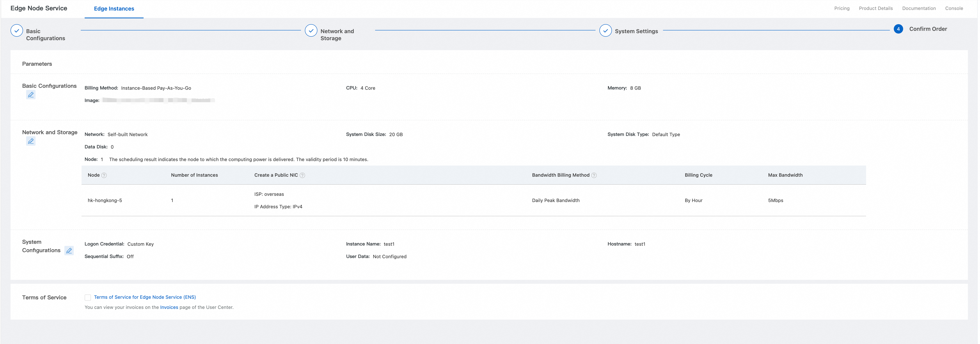The width and height of the screenshot is (980, 344).
Task: Click the Confirm Order step number 4
Action: pos(898,29)
